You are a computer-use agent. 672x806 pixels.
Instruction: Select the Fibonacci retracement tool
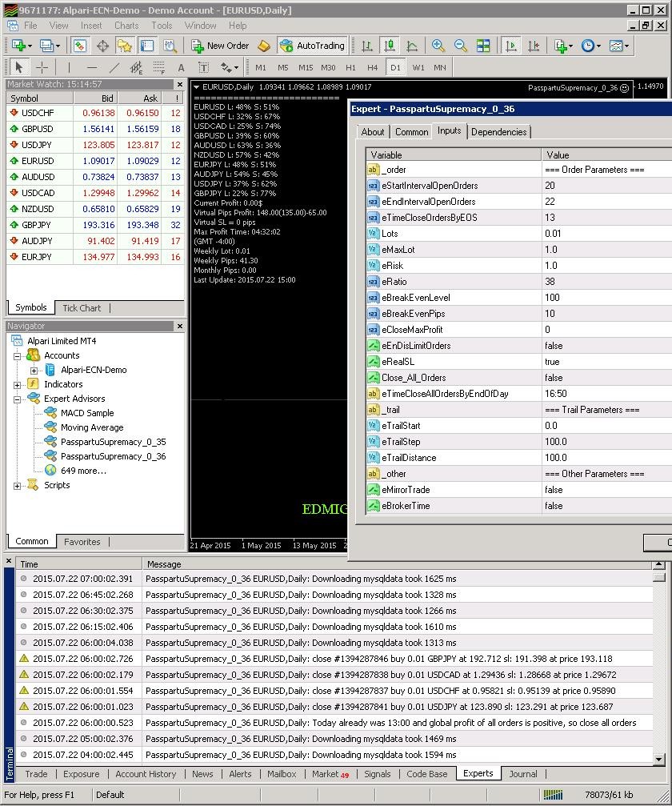click(158, 67)
